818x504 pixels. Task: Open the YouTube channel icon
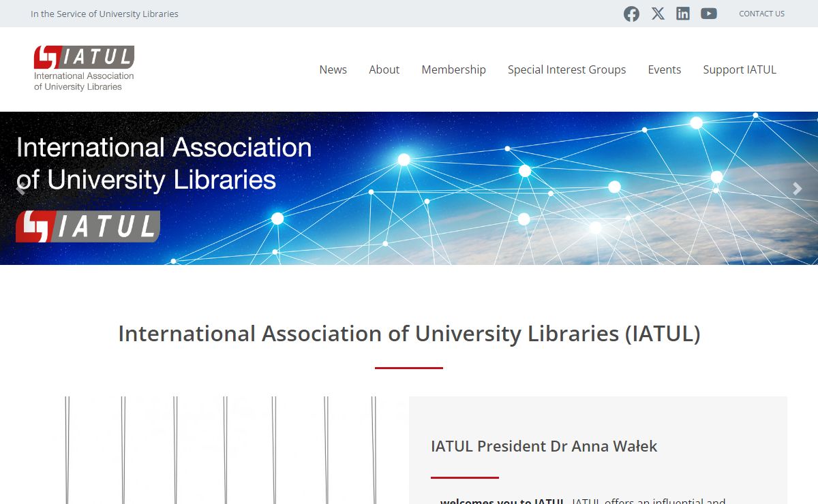[x=709, y=14]
